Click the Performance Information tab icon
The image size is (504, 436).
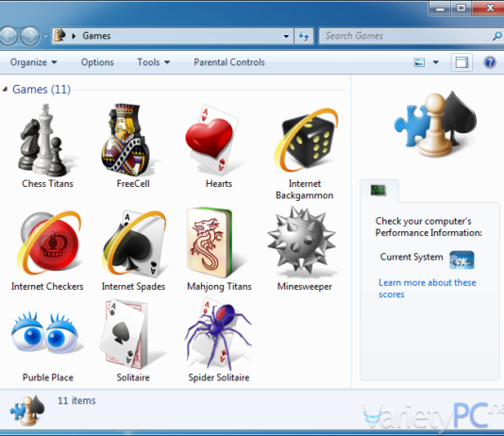point(378,191)
